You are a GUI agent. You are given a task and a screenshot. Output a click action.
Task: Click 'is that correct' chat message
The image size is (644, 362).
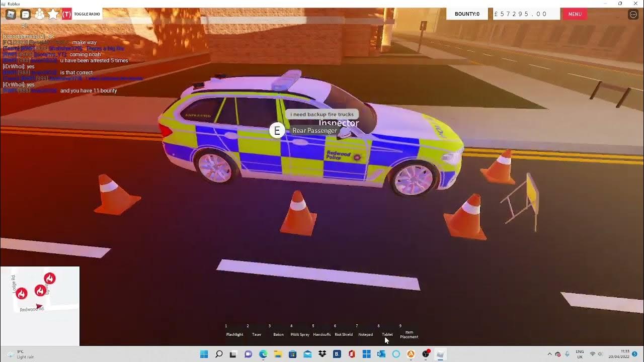point(76,72)
